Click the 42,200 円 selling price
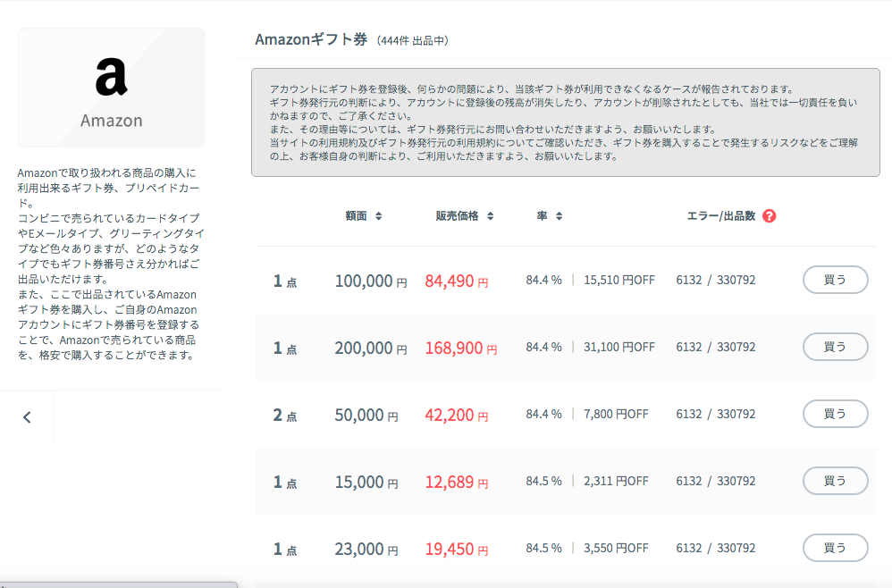 click(x=456, y=416)
